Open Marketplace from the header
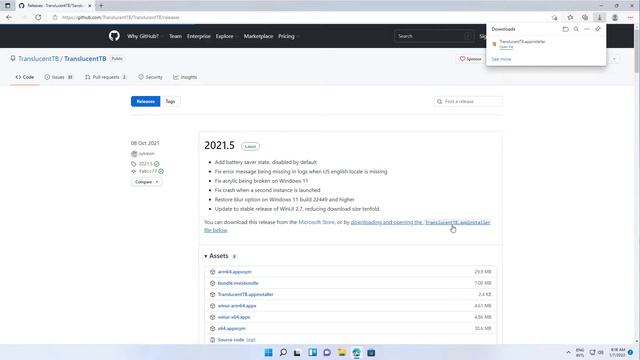The width and height of the screenshot is (640, 360). (258, 36)
